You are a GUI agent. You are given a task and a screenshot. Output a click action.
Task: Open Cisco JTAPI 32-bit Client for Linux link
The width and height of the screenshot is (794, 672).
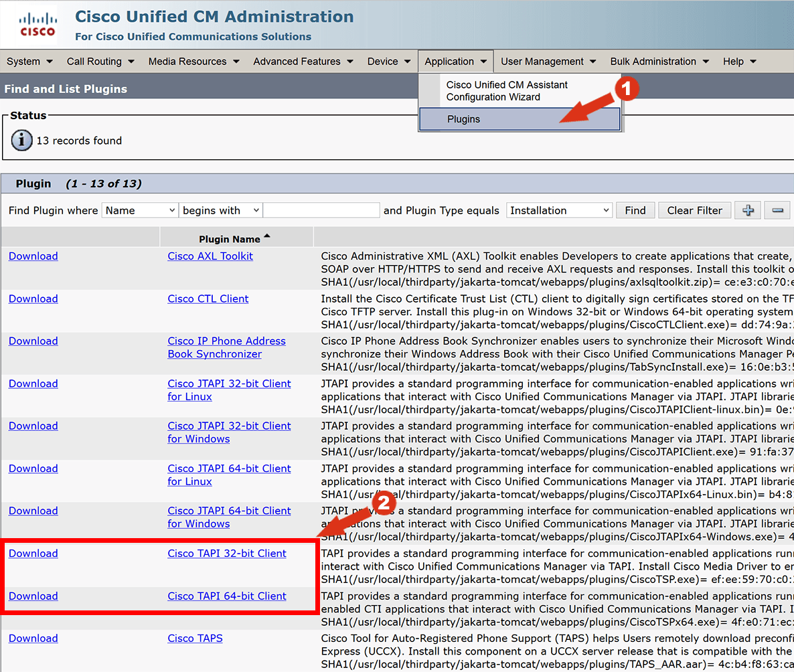point(229,390)
